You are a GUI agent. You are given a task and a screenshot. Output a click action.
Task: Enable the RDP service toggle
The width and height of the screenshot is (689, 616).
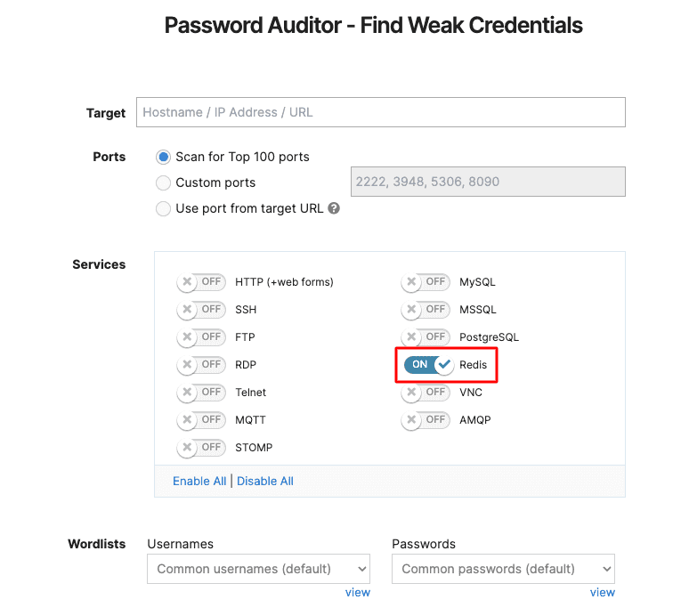[201, 365]
